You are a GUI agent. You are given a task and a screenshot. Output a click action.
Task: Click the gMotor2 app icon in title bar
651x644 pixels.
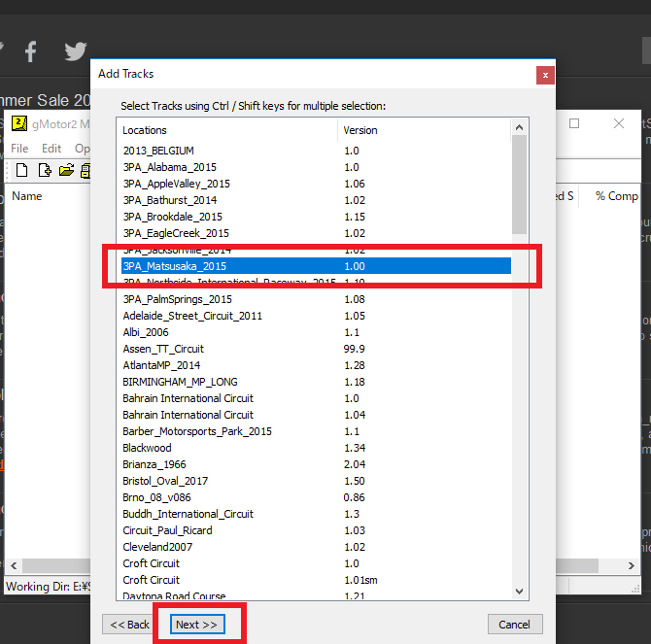pyautogui.click(x=18, y=124)
